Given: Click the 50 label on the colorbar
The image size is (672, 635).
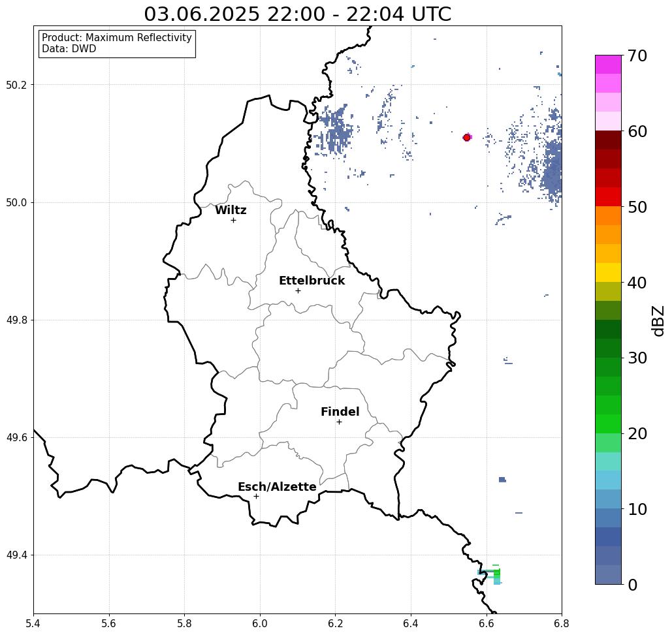Looking at the screenshot, I should pos(637,208).
